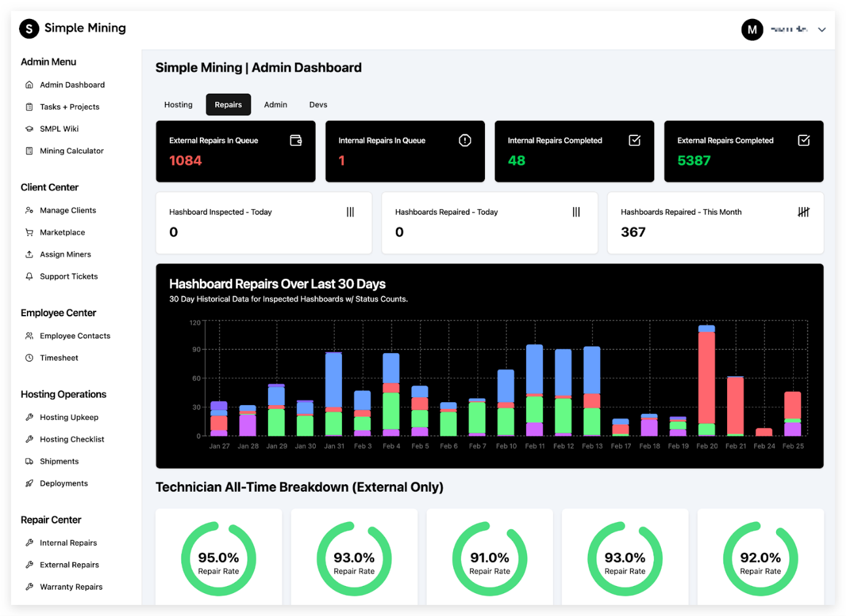Screen dimensions: 846x616
Task: Click the truck icon beside Shipments
Action: pyautogui.click(x=29, y=462)
